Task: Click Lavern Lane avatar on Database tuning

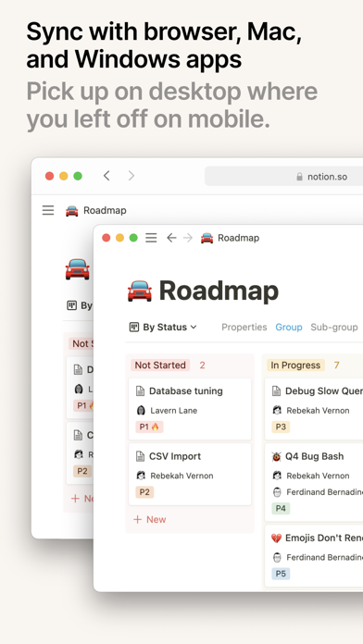Action: [x=141, y=410]
